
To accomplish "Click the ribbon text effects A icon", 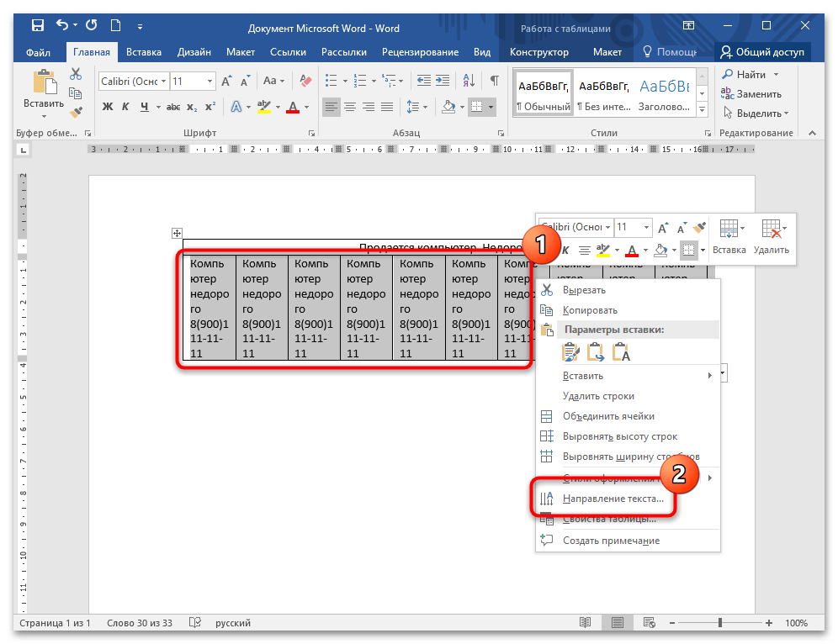I will [236, 107].
